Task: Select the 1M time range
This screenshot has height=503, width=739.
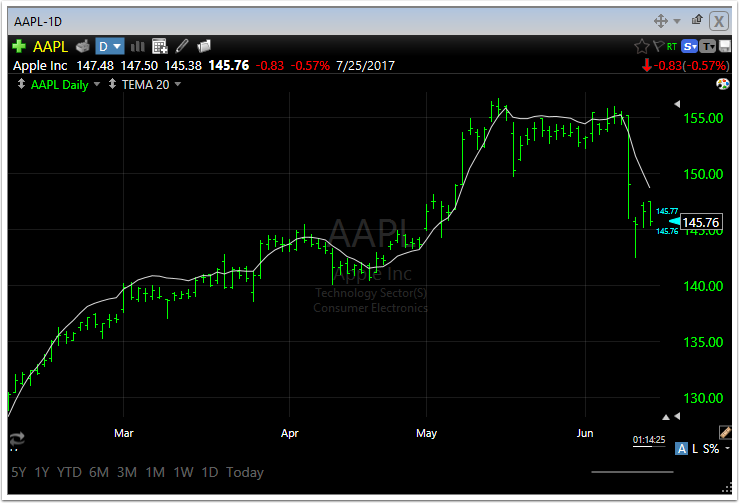Action: 155,472
